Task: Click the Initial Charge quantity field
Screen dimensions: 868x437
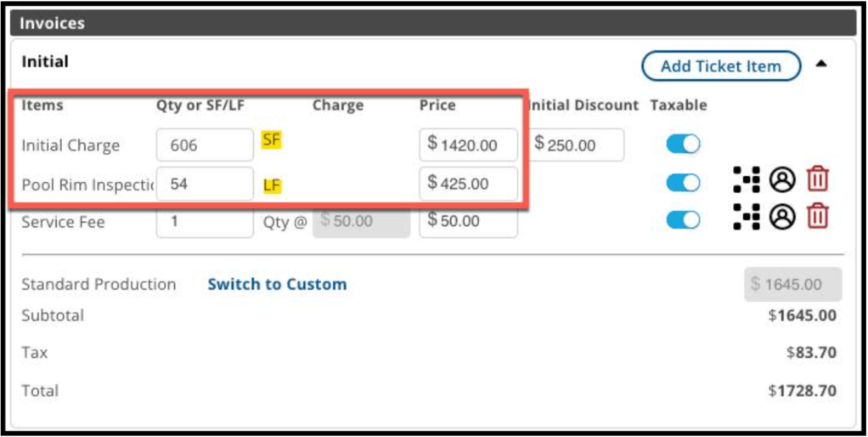Action: tap(205, 145)
